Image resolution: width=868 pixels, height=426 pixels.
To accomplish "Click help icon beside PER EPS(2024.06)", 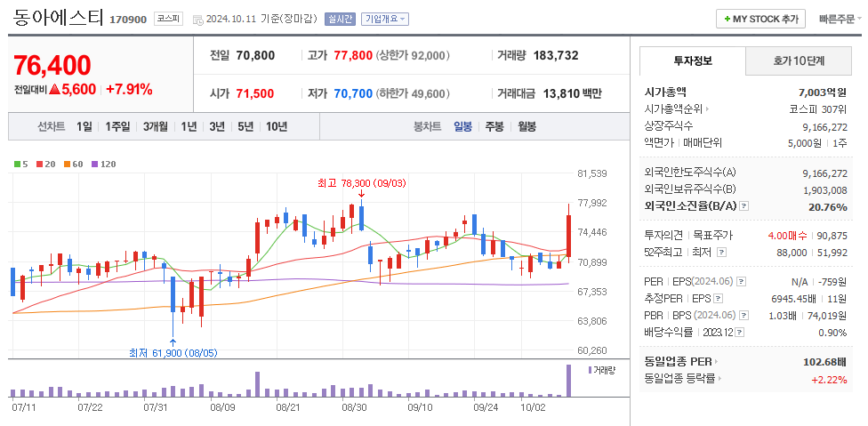I will click(x=742, y=282).
